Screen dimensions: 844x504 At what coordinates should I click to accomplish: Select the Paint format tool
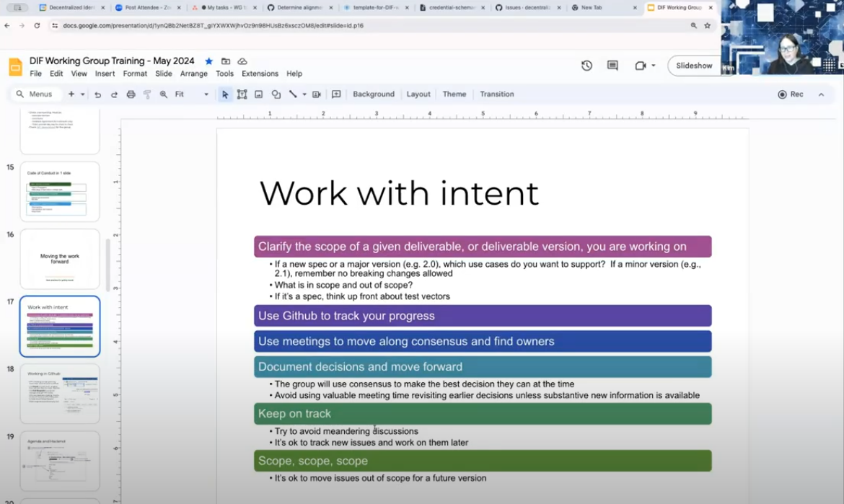pos(147,94)
